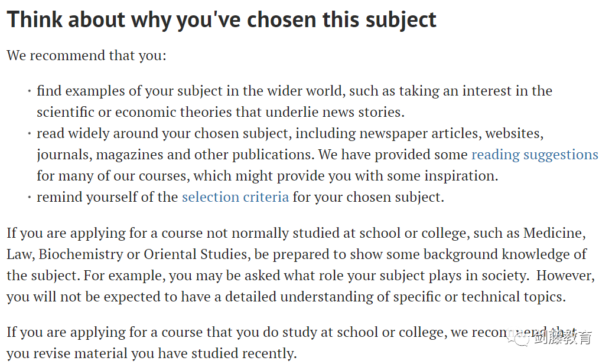Open the reading suggestions link
The width and height of the screenshot is (612, 364).
535,155
